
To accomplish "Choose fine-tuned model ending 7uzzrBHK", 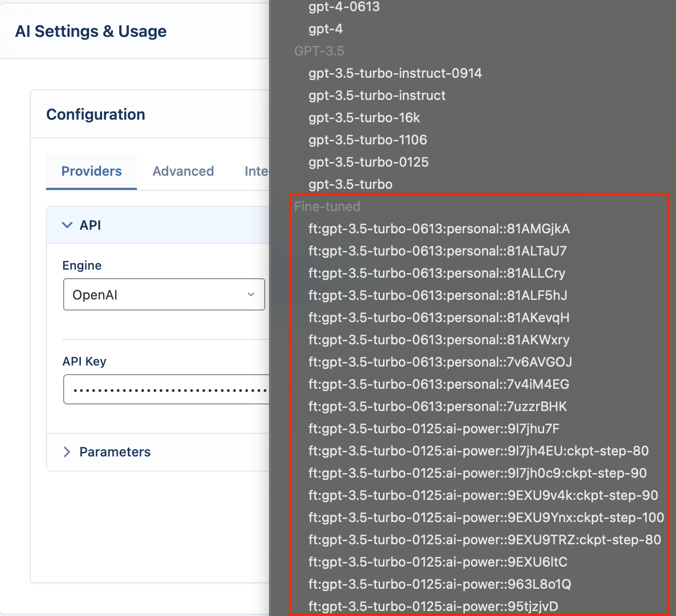I will tap(438, 406).
